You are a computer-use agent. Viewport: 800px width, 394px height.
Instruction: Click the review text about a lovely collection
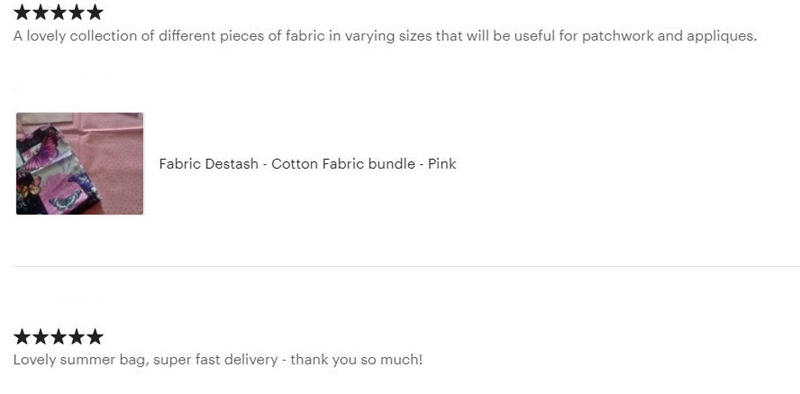[x=385, y=36]
